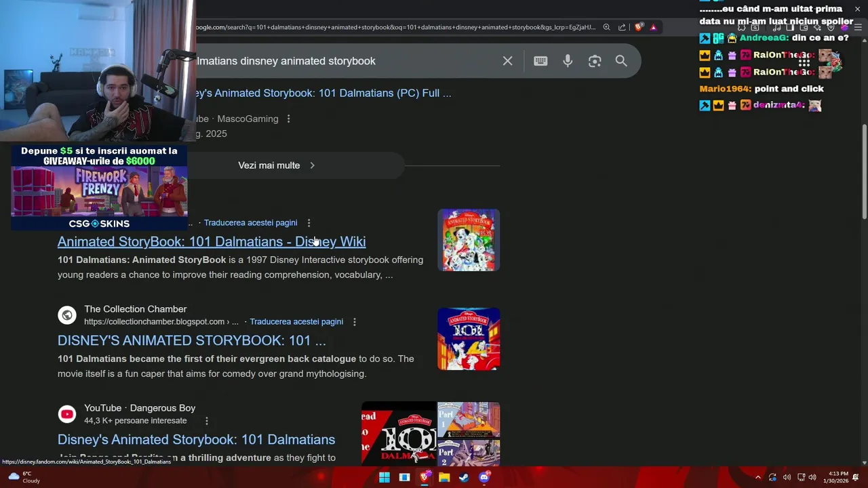Open the weather widget showing Cloudy

23,477
